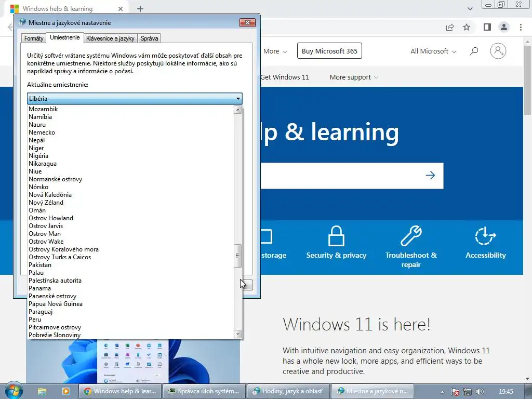Show hidden tray icons arrow

click(x=443, y=392)
